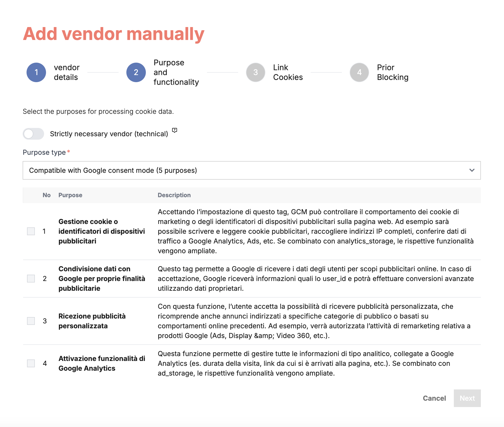Select the Prior Blocking step label
504x427 pixels.
click(x=392, y=72)
